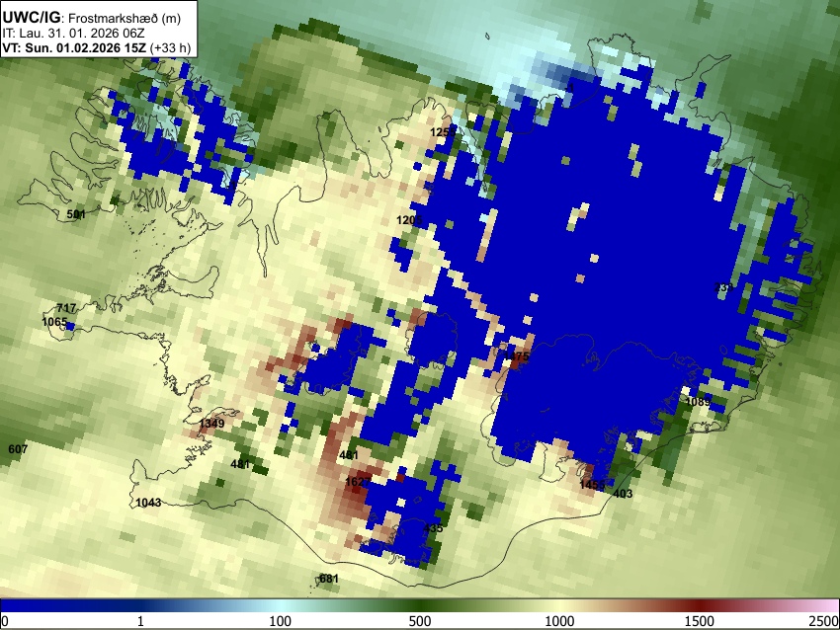Select the 717 map value
Viewport: 840px width, 630px height.
coord(66,308)
